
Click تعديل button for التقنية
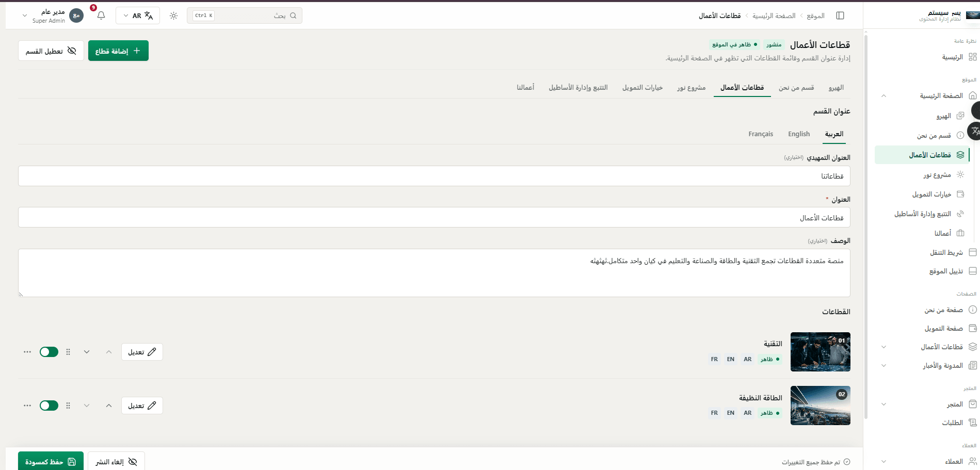pyautogui.click(x=142, y=352)
